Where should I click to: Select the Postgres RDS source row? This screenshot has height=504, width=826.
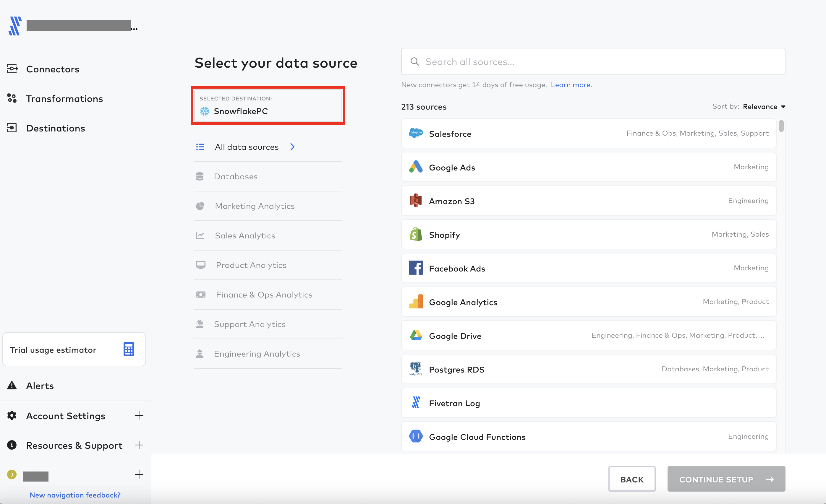click(589, 369)
